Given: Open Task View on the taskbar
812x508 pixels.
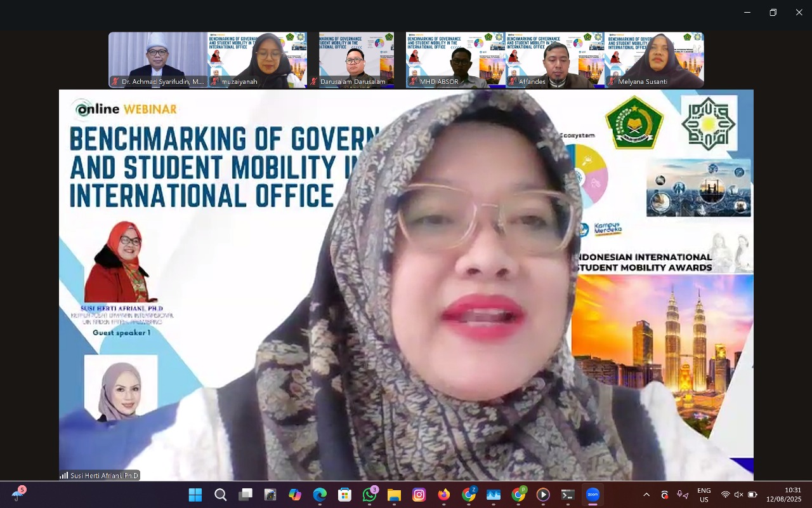Looking at the screenshot, I should 246,495.
